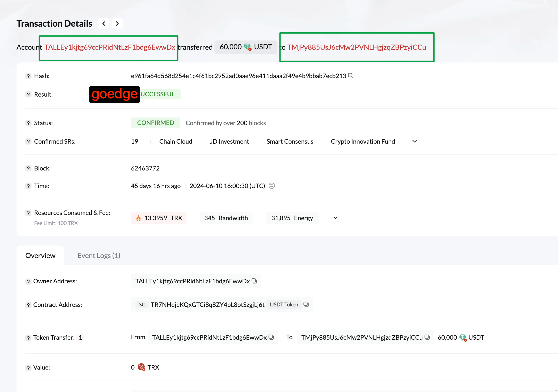Expand the Confirmed SRs list
558x392 pixels.
click(x=414, y=141)
